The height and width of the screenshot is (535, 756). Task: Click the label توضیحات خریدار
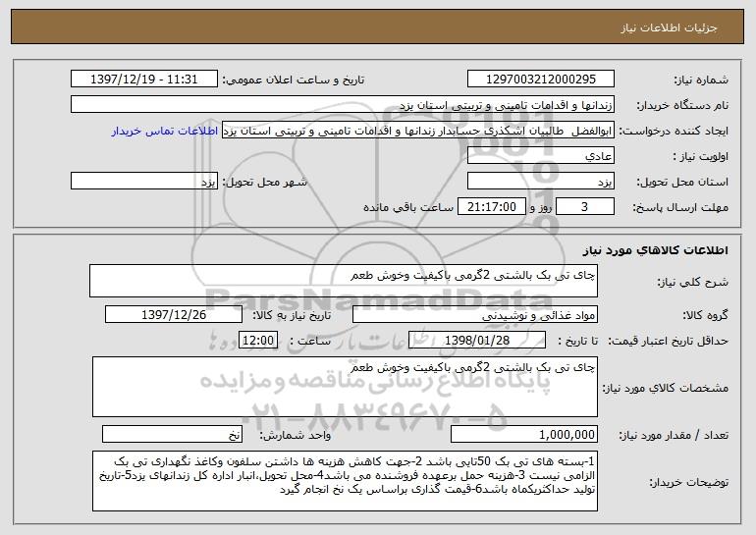pyautogui.click(x=689, y=482)
